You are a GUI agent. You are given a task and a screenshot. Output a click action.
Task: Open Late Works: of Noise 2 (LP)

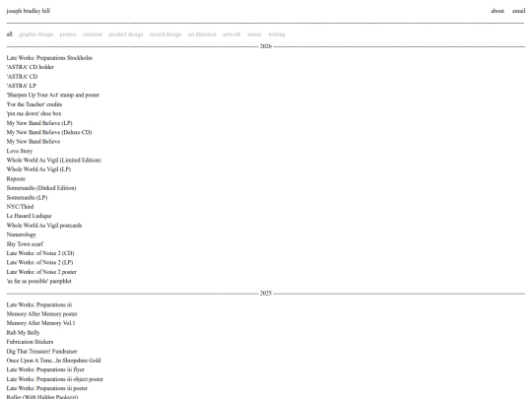coord(39,262)
